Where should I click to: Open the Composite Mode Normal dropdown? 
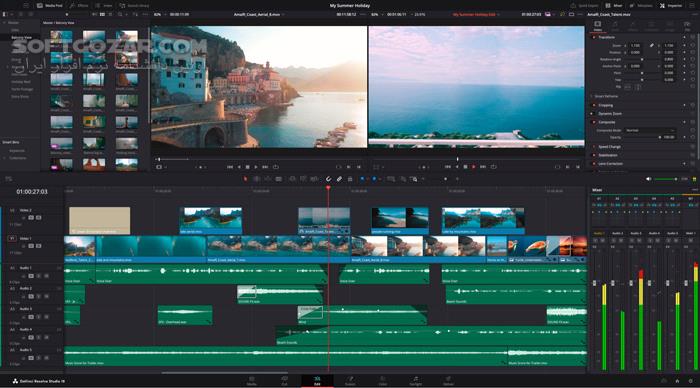(650, 130)
